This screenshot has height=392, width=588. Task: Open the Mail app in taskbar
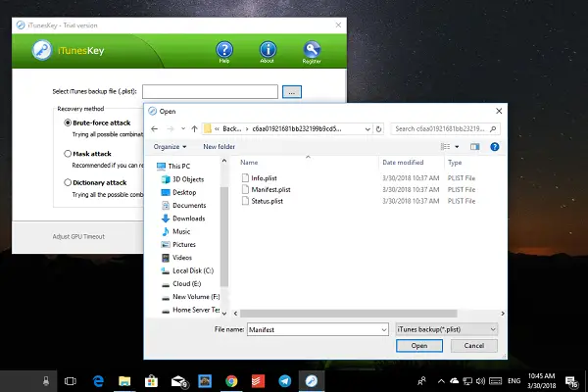point(178,381)
